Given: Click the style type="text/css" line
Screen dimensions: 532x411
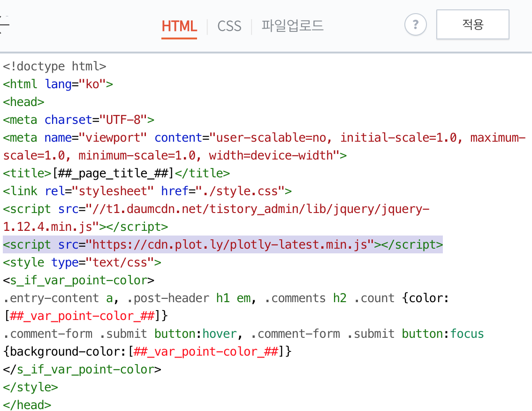Looking at the screenshot, I should pyautogui.click(x=82, y=262).
